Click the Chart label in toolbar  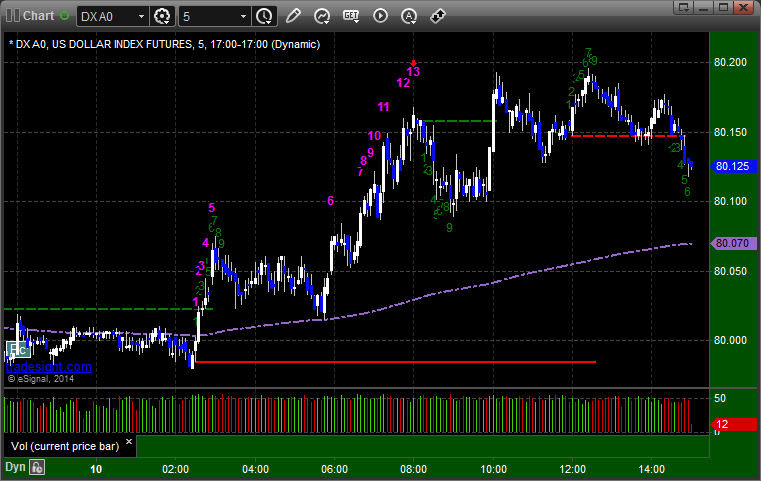[x=39, y=16]
